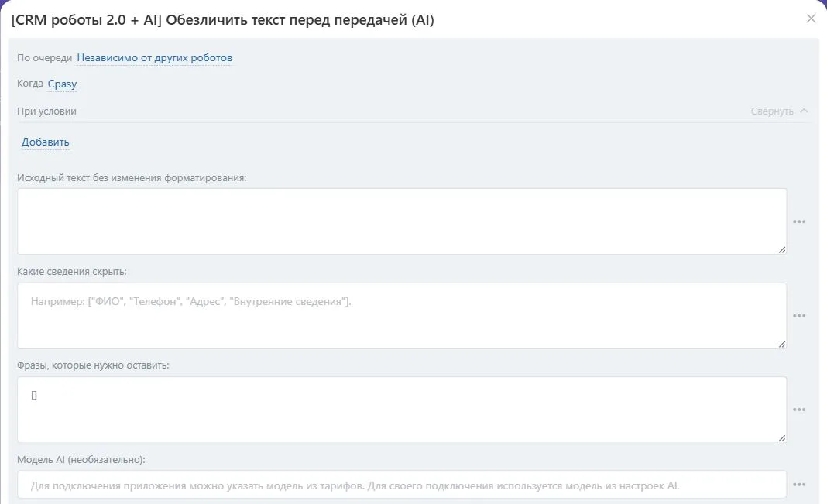This screenshot has width=827, height=504.
Task: Click the 'Когда' label
Action: point(30,84)
